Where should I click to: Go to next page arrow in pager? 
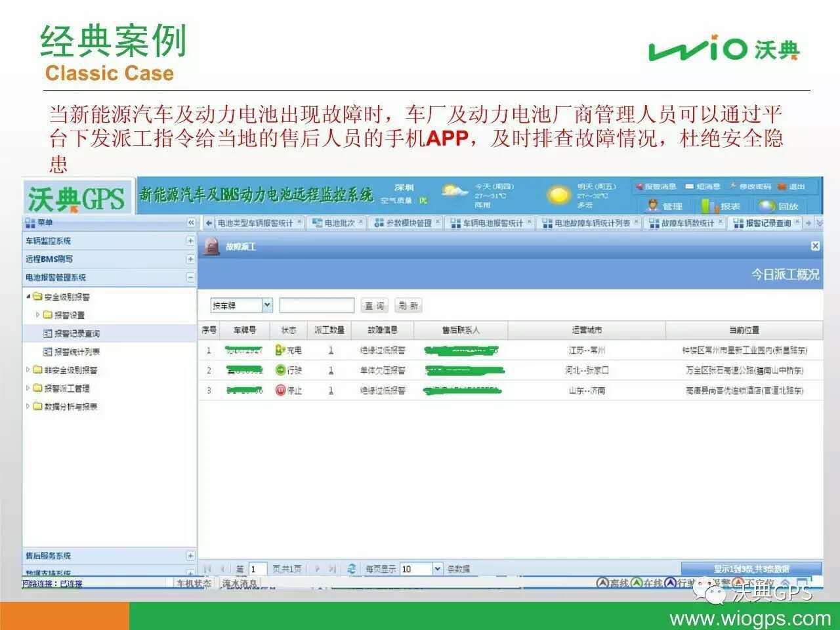point(317,569)
